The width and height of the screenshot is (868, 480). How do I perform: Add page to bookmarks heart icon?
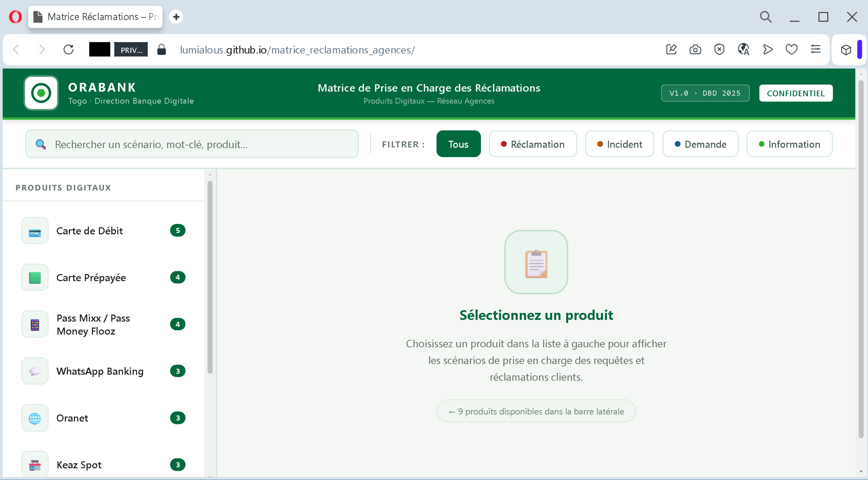791,50
